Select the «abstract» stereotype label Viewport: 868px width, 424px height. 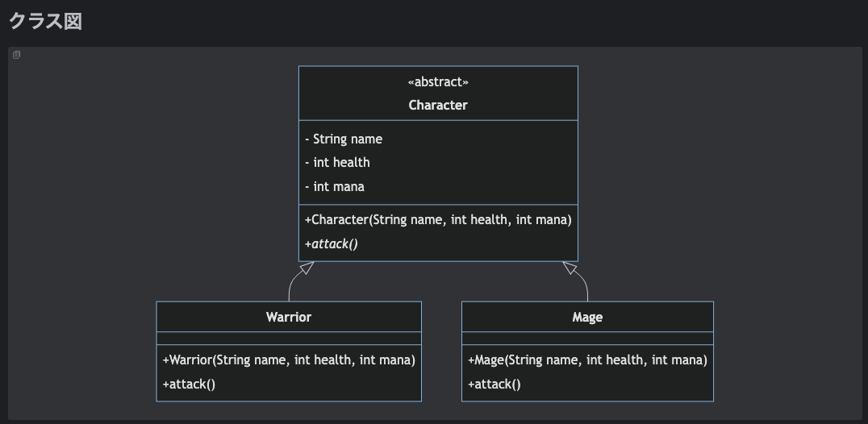[x=438, y=82]
